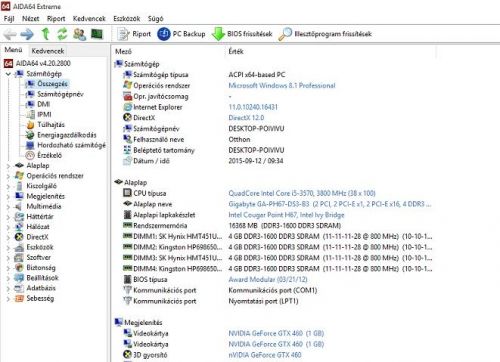Open the Internet Explorer version 11.0.10240.16431 link
This screenshot has height=362, width=500.
253,107
